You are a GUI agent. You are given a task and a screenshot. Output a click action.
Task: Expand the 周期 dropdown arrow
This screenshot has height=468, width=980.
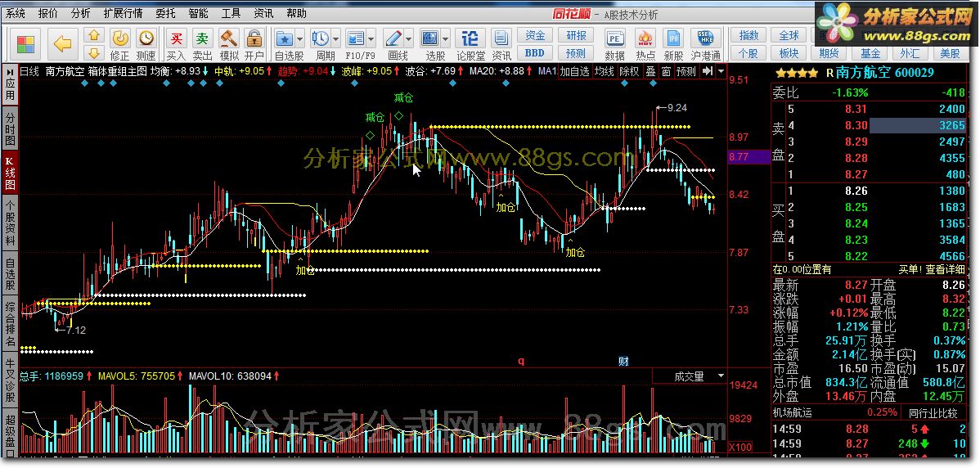click(x=335, y=38)
